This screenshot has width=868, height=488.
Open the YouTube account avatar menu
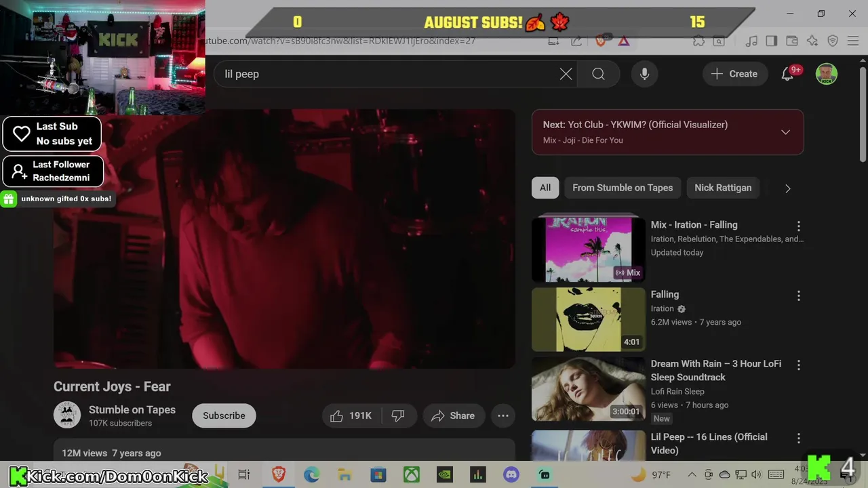[x=826, y=74]
